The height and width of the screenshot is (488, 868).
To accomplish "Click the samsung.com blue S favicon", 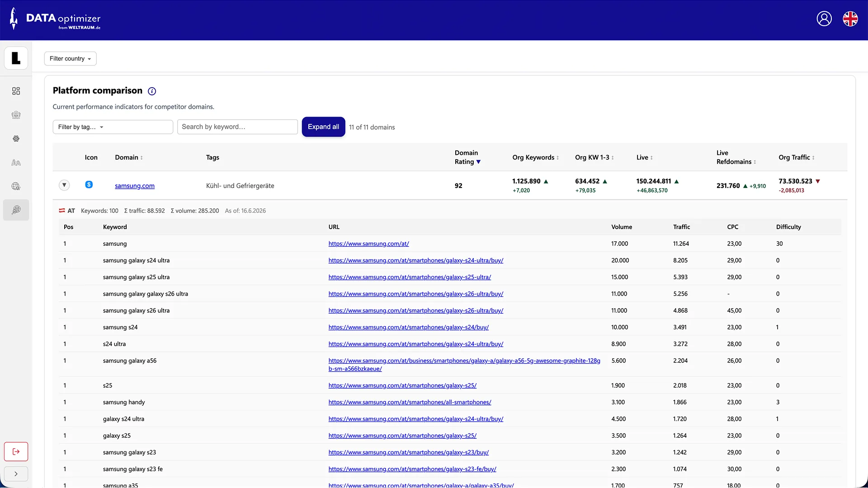I will tap(89, 184).
